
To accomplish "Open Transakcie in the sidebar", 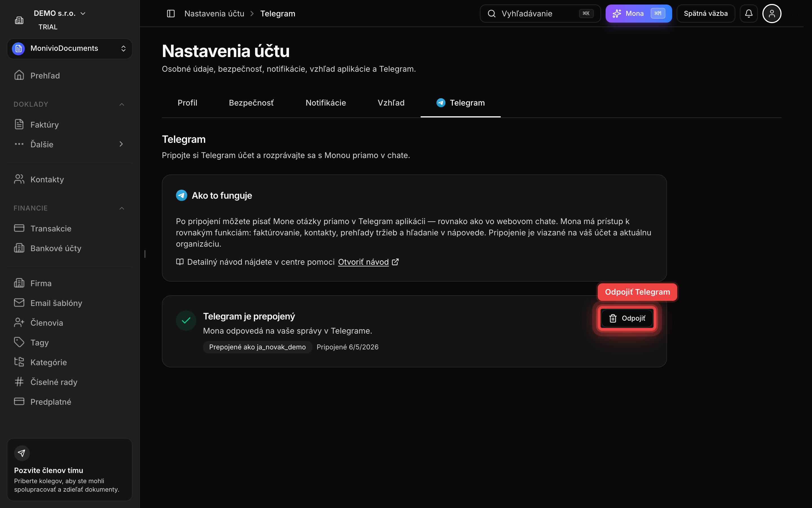I will pos(69,228).
